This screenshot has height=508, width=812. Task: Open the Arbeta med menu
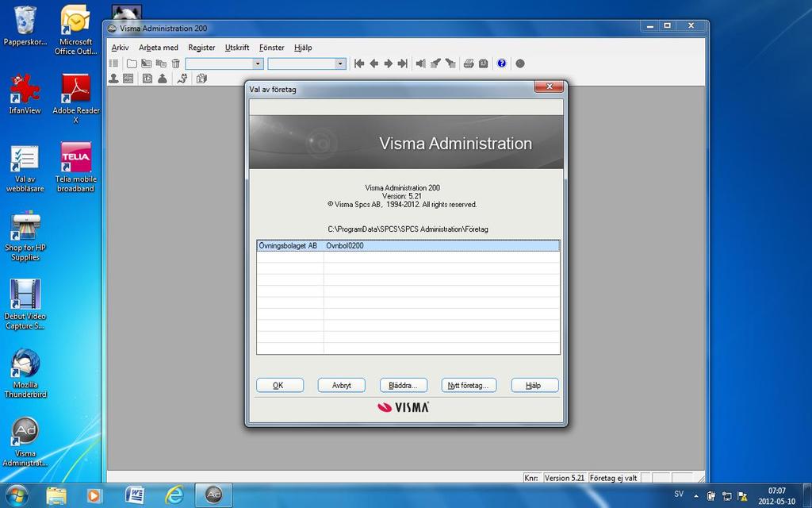tap(159, 47)
